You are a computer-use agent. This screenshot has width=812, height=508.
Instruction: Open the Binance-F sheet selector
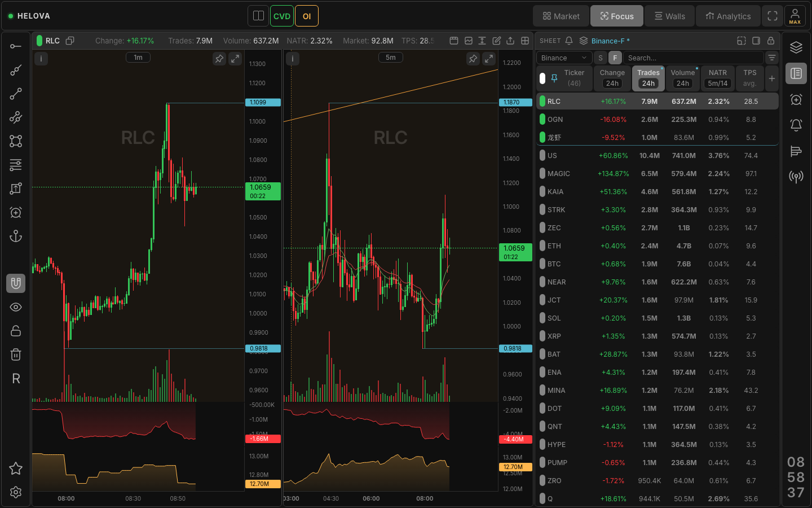point(604,41)
